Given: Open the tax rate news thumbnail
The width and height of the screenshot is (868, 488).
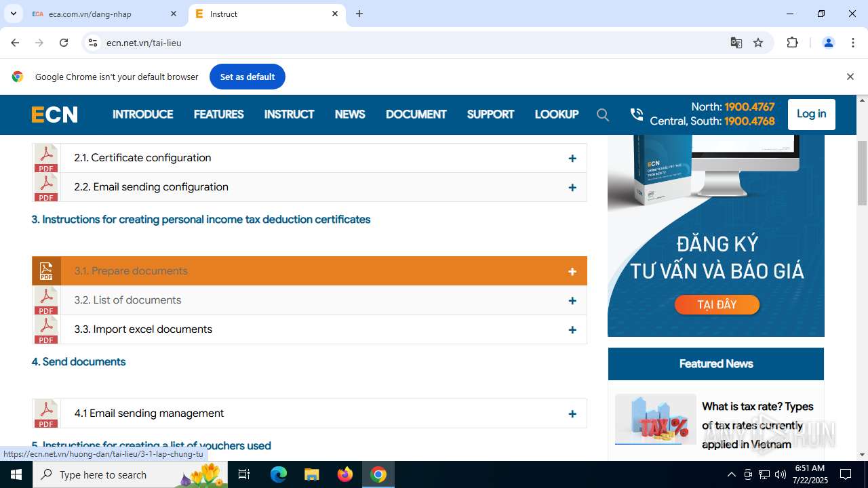Looking at the screenshot, I should tap(656, 419).
